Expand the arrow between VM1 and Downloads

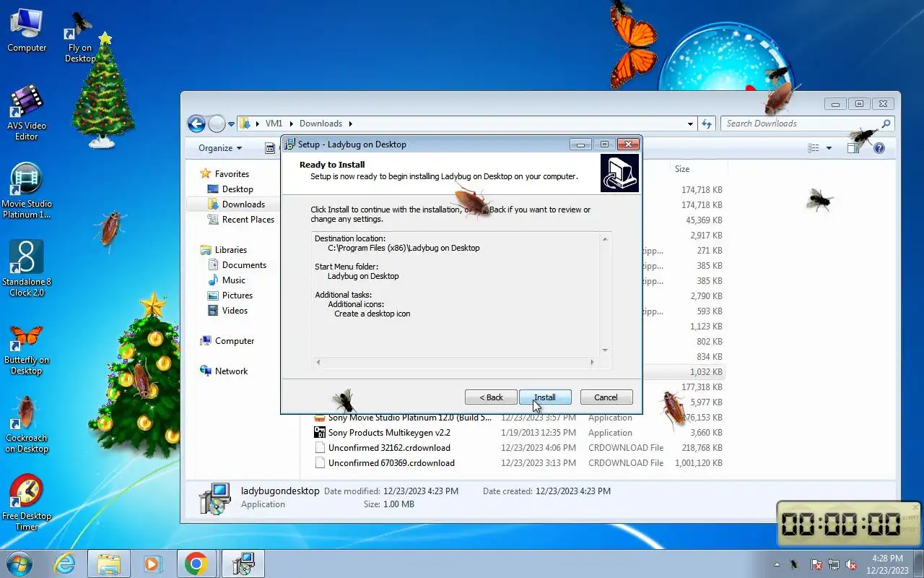click(x=292, y=124)
